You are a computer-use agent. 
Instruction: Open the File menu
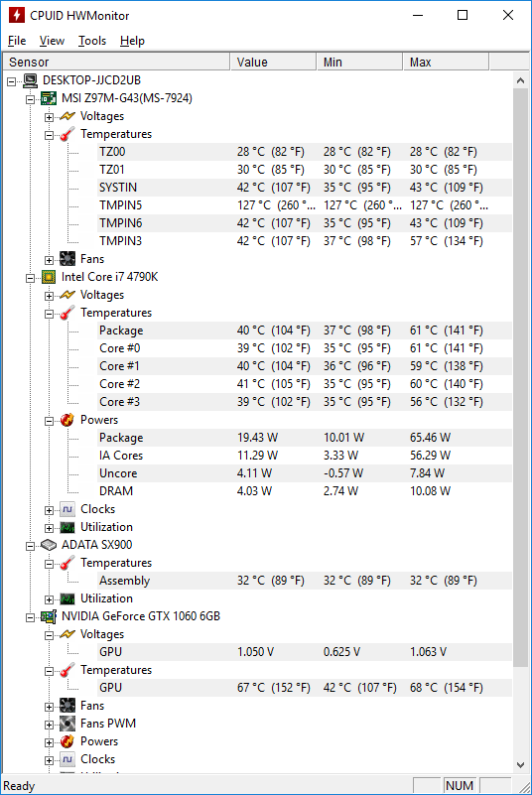click(x=17, y=41)
